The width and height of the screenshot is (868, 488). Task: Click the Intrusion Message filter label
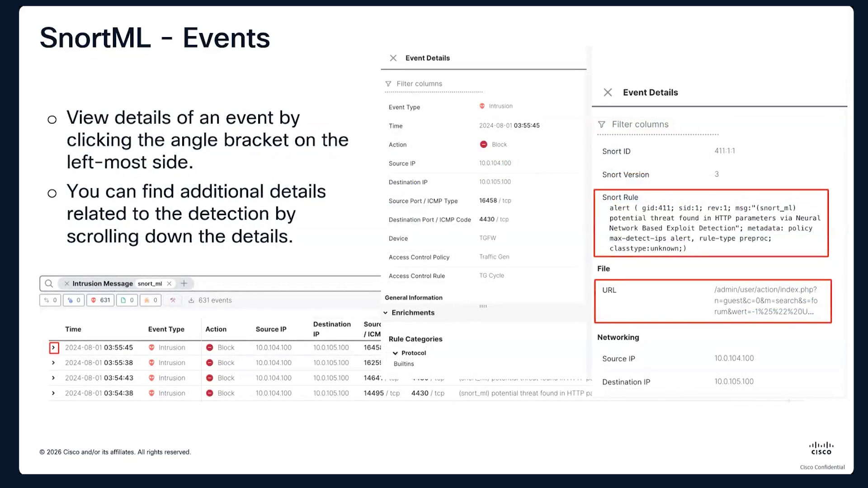pos(103,284)
